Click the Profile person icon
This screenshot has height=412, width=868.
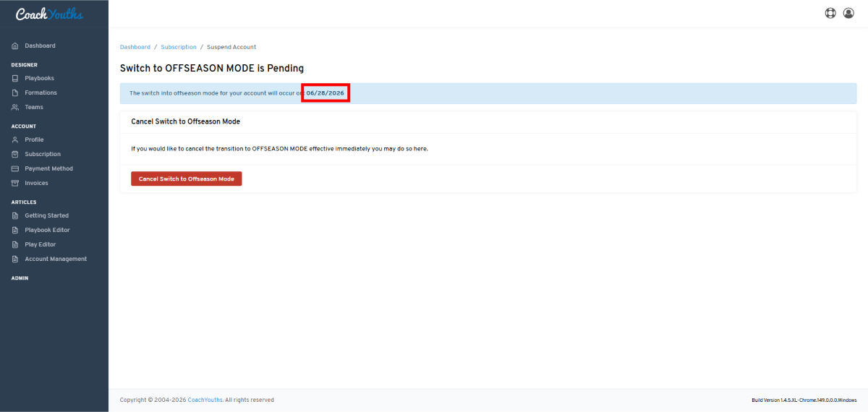(15, 140)
